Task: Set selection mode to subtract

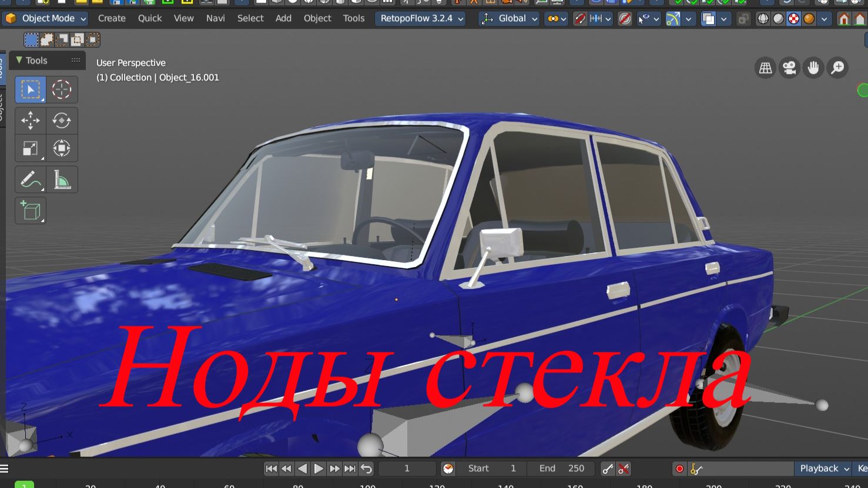Action: [x=62, y=40]
